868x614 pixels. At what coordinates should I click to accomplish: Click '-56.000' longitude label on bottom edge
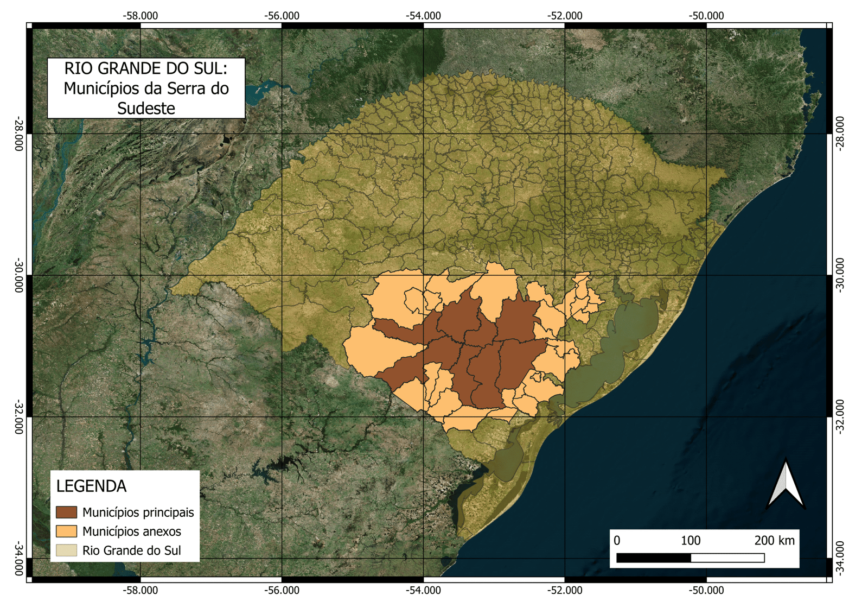pyautogui.click(x=282, y=590)
